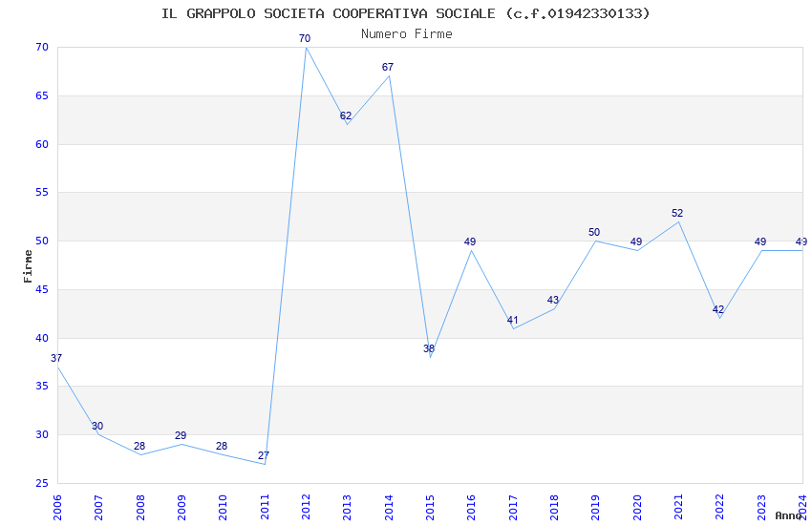Click the 2011 lowest point labeled 27
This screenshot has height=525, width=812.
264,455
